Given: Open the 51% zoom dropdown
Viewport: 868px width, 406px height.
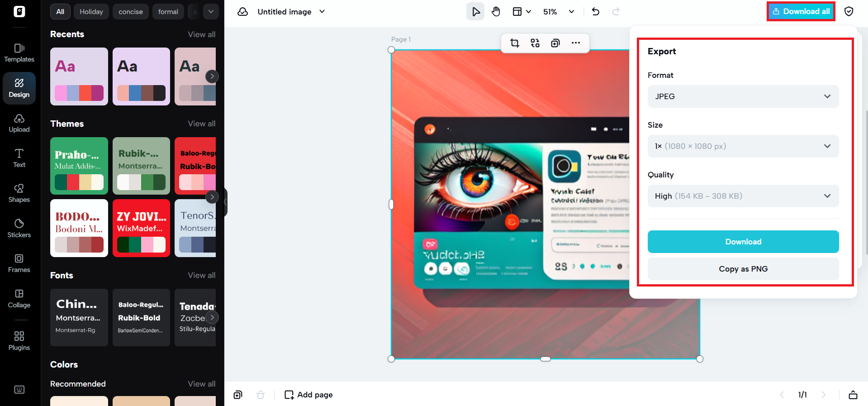Looking at the screenshot, I should click(x=559, y=12).
